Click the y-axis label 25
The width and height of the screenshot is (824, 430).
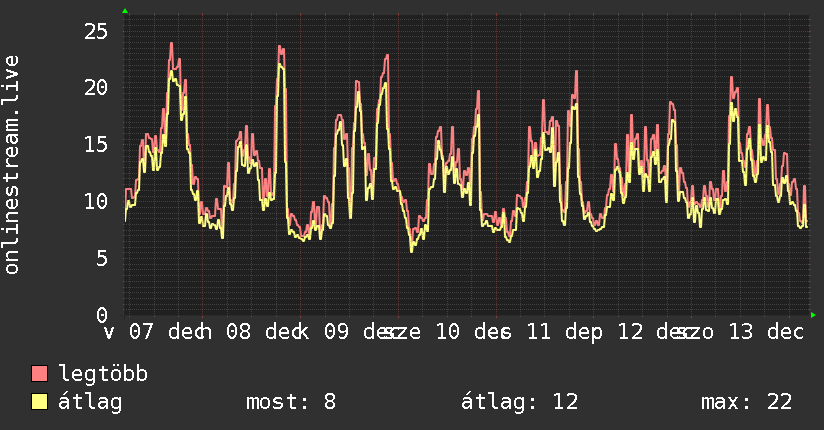click(x=96, y=32)
